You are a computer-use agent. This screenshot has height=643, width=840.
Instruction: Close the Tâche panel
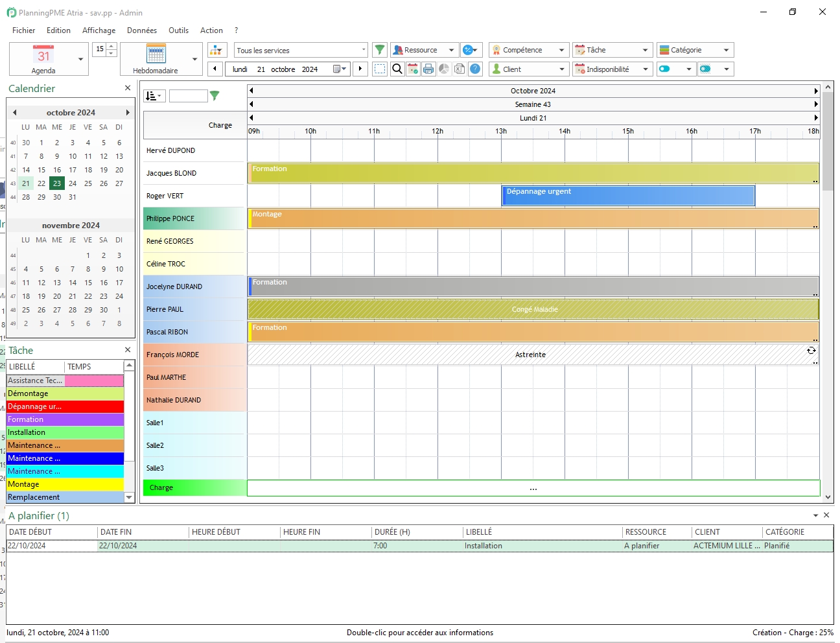pyautogui.click(x=128, y=350)
